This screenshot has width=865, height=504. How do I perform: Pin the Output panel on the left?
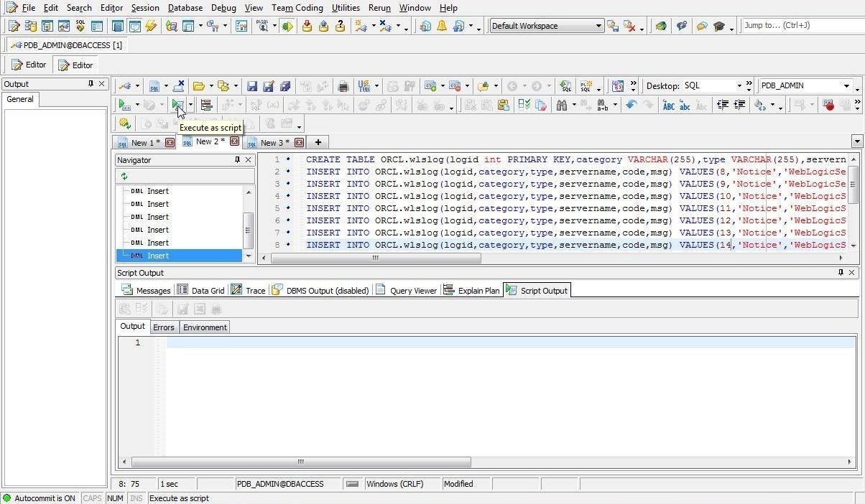(91, 84)
